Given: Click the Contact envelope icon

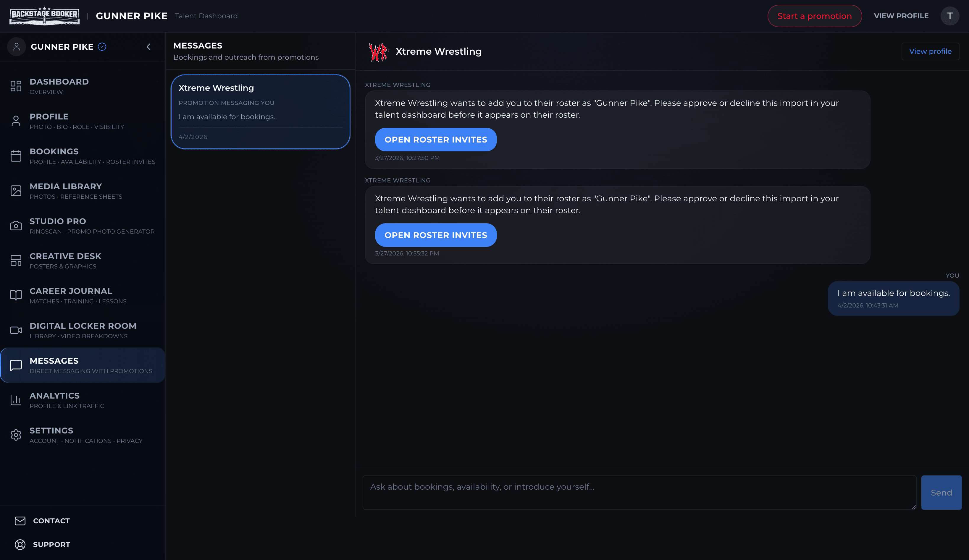Looking at the screenshot, I should 20,521.
